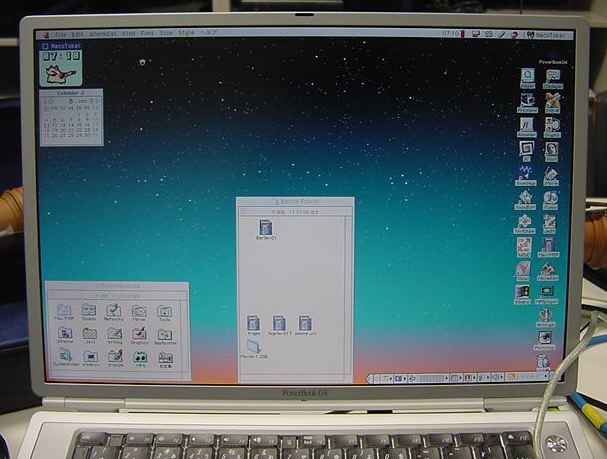The width and height of the screenshot is (607, 459).
Task: Click the monitor icon in the menu bar
Action: [476, 34]
